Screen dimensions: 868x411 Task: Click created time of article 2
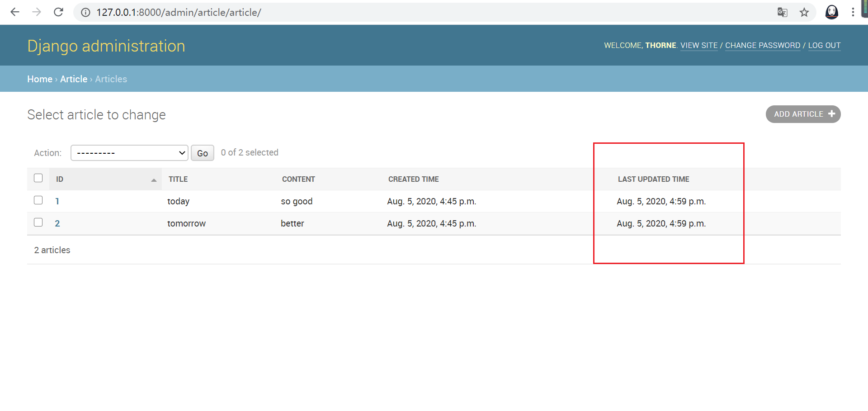(x=432, y=223)
